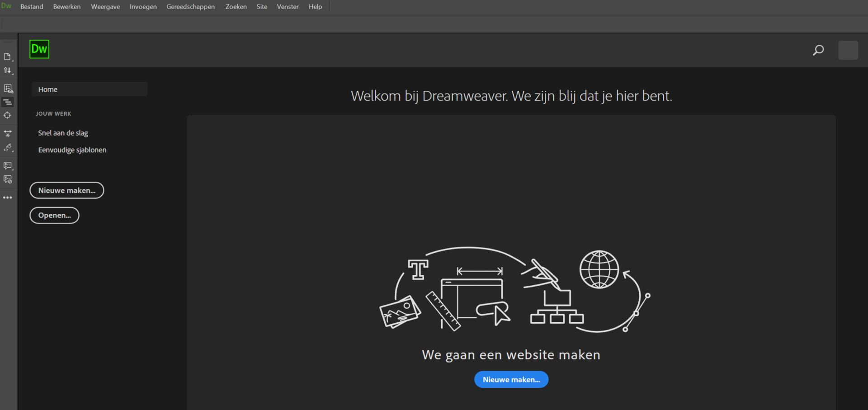Image resolution: width=868 pixels, height=410 pixels.
Task: Click the format source code brush icon
Action: [7, 148]
